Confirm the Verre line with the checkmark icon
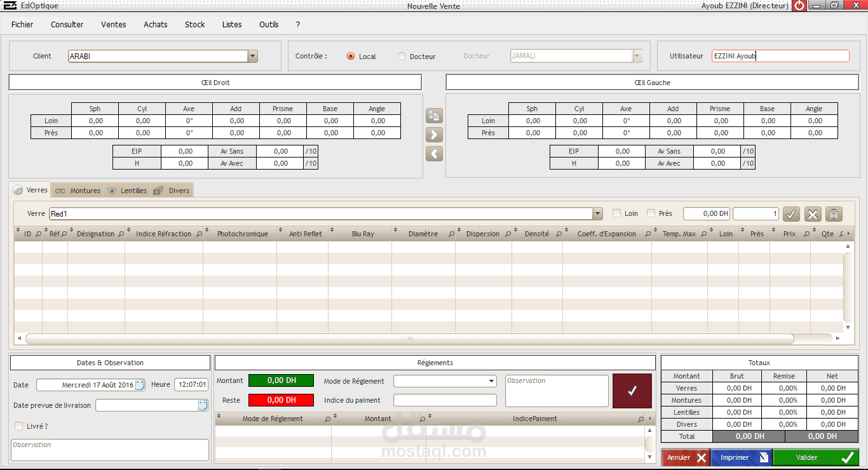Viewport: 868px width, 470px height. [x=791, y=214]
